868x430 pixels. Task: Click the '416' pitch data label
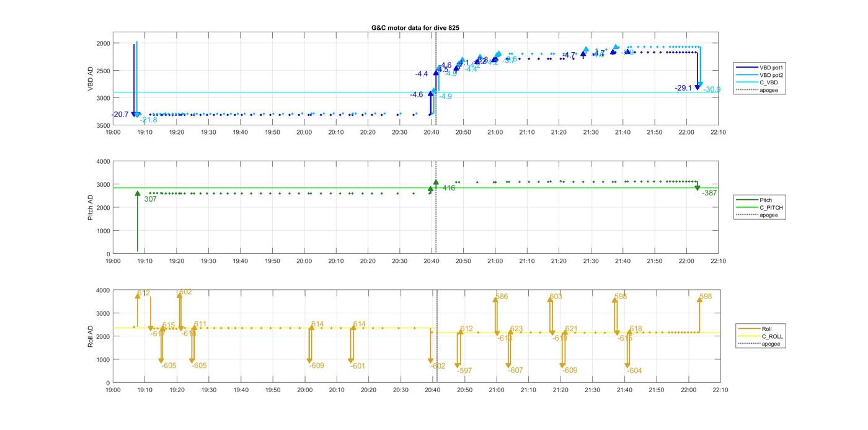(448, 187)
